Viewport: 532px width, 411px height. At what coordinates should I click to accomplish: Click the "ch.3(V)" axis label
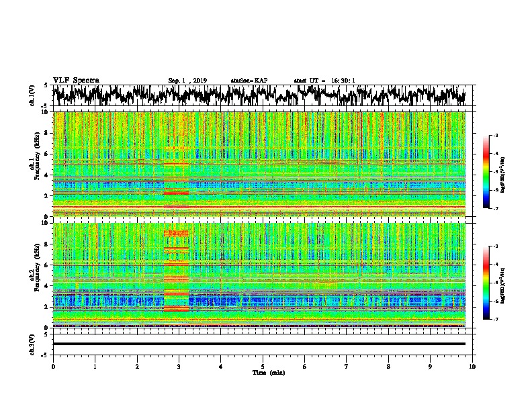tap(32, 345)
